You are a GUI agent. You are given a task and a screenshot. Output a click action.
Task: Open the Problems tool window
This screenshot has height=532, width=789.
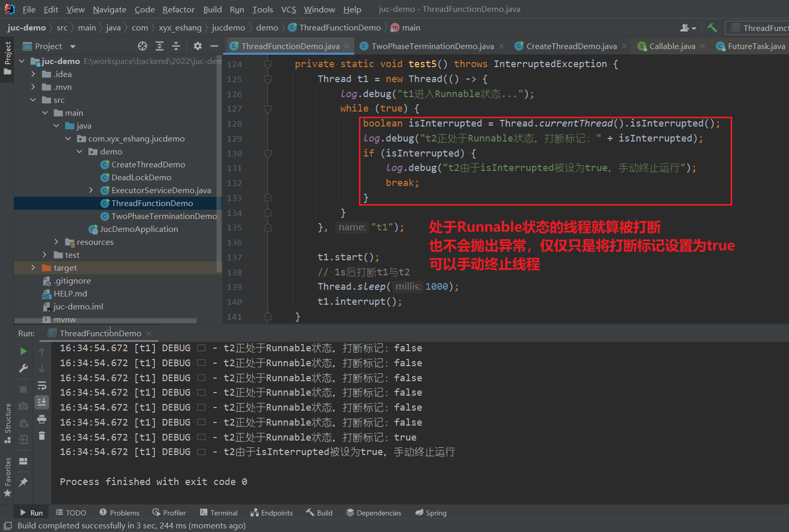[x=119, y=513]
